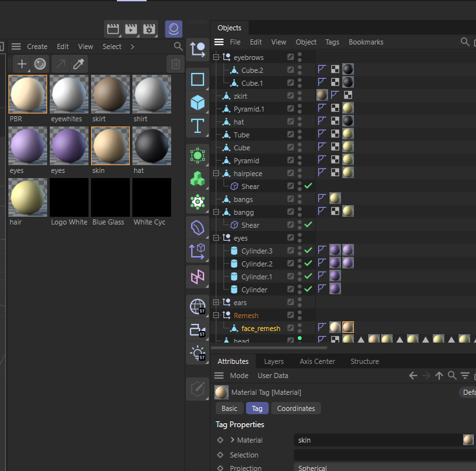This screenshot has width=476, height=471.
Task: Add a Null object from palette
Action: 198,50
